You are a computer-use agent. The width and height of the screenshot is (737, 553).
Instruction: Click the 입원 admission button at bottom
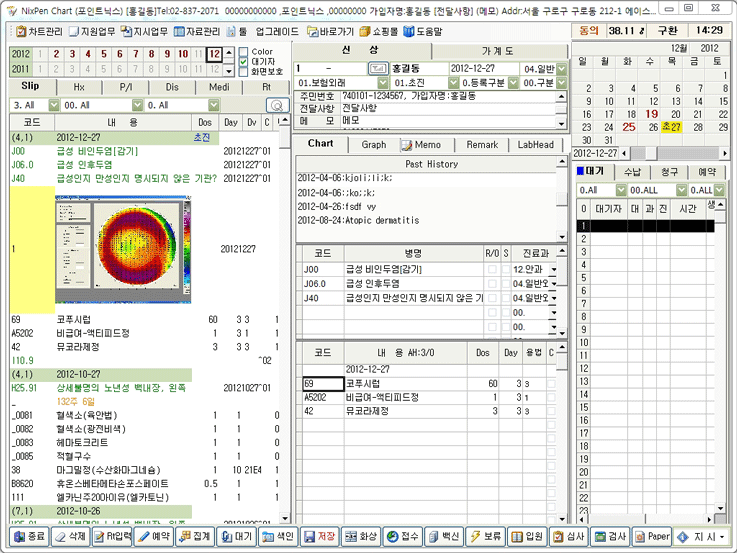tap(525, 537)
